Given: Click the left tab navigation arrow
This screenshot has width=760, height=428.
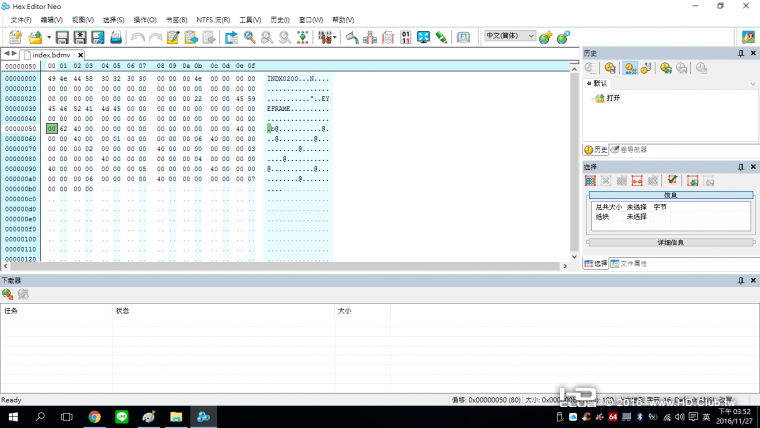Looking at the screenshot, I should (7, 53).
